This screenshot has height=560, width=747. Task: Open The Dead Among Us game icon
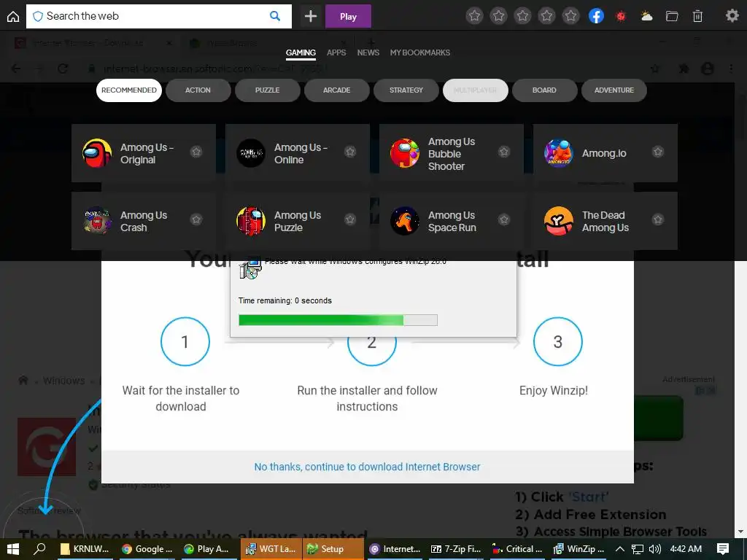point(558,221)
